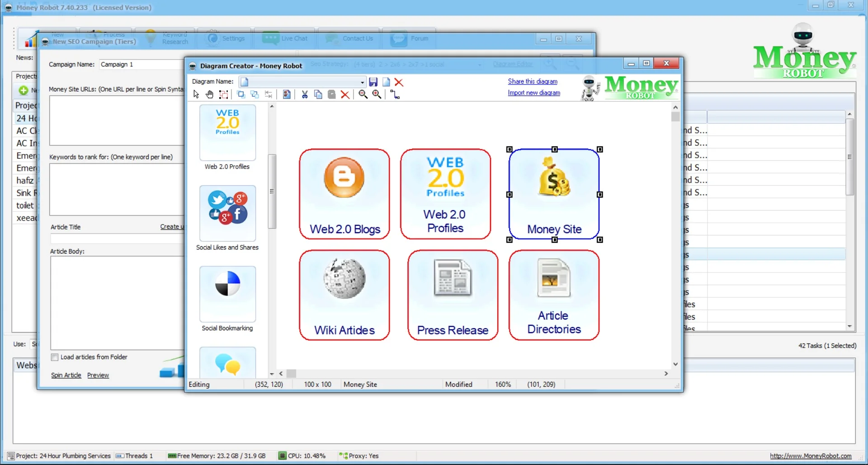Click the Modified status bar entry
Screen dimensions: 868x465
458,385
